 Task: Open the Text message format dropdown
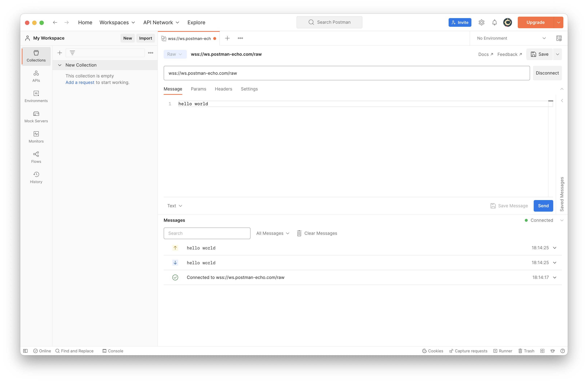click(x=174, y=205)
